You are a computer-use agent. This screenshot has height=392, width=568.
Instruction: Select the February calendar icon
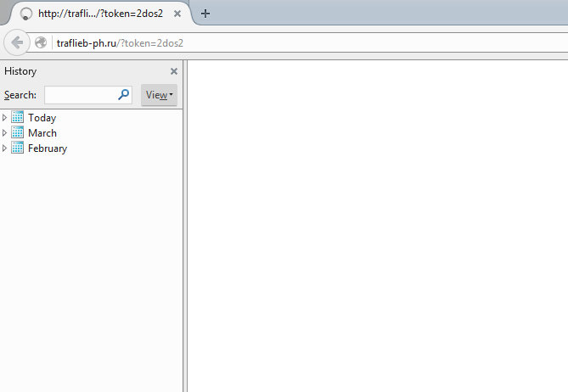click(17, 148)
